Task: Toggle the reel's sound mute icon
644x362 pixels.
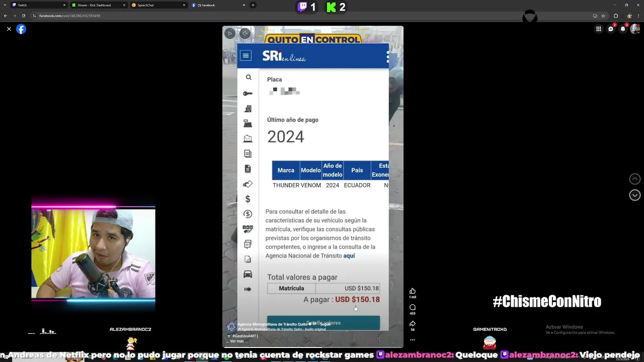Action: 245,33
